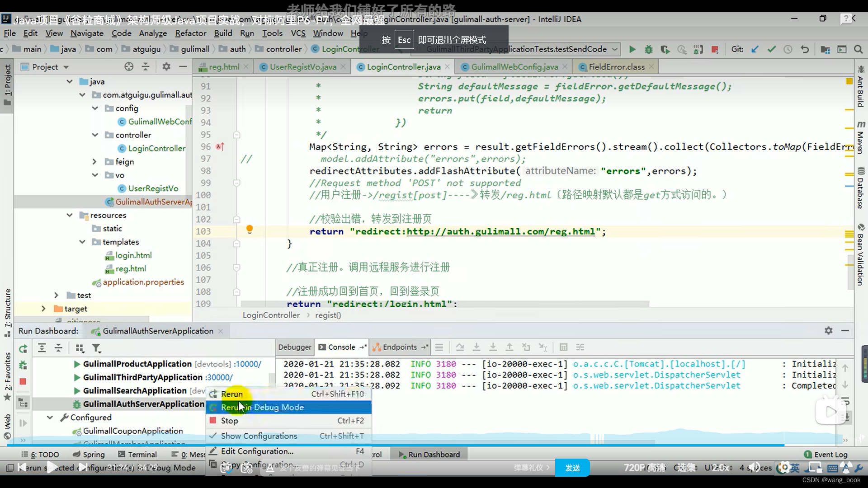Open the Event Log
Screen dimensions: 868x488
click(826, 454)
